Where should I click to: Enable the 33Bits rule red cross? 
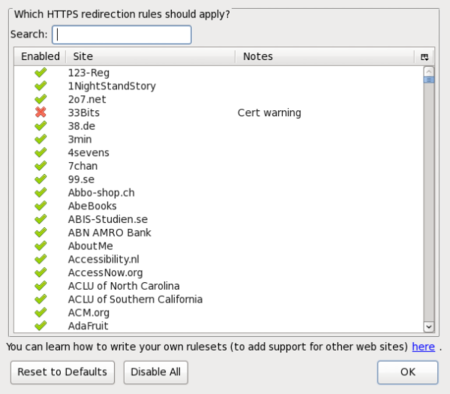pos(41,112)
